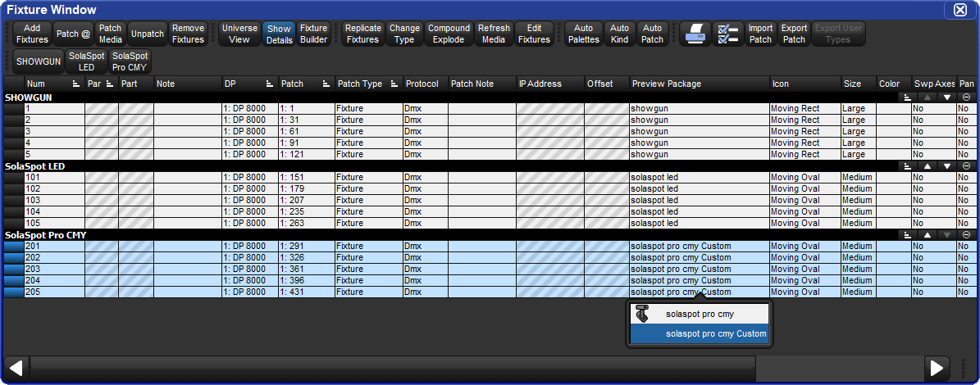Screen dimensions: 980x385
Task: Click Patch @ button
Action: (x=73, y=34)
